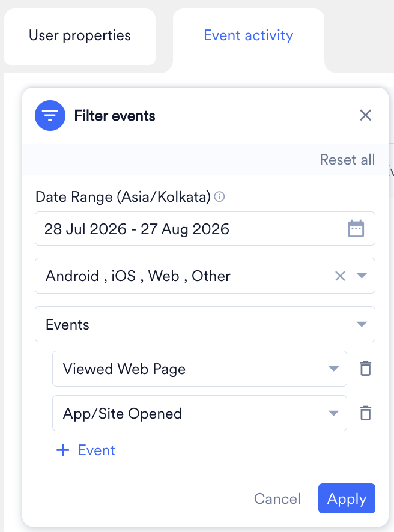Open the Events dropdown
The width and height of the screenshot is (394, 532).
pos(205,324)
